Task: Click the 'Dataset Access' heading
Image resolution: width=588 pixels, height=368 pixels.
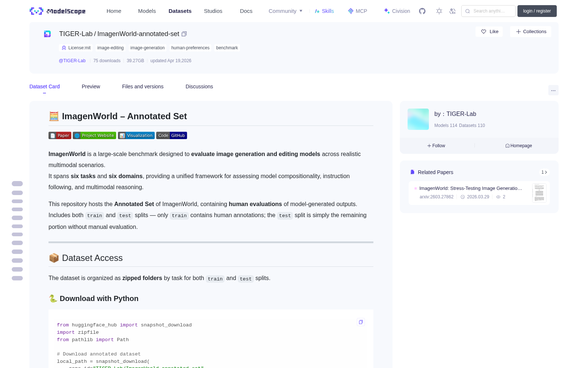Action: tap(86, 258)
